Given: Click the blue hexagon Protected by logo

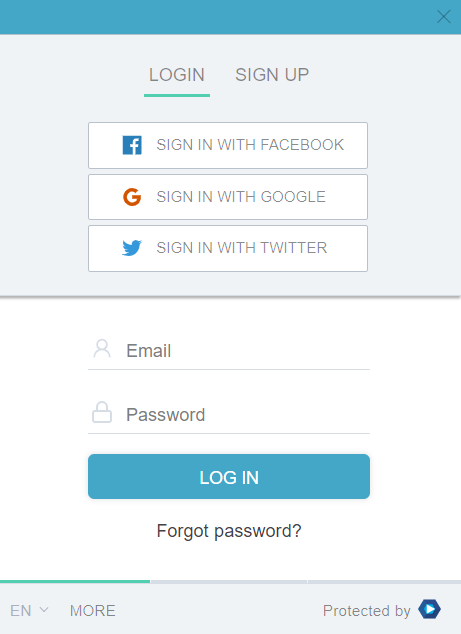Looking at the screenshot, I should [429, 609].
